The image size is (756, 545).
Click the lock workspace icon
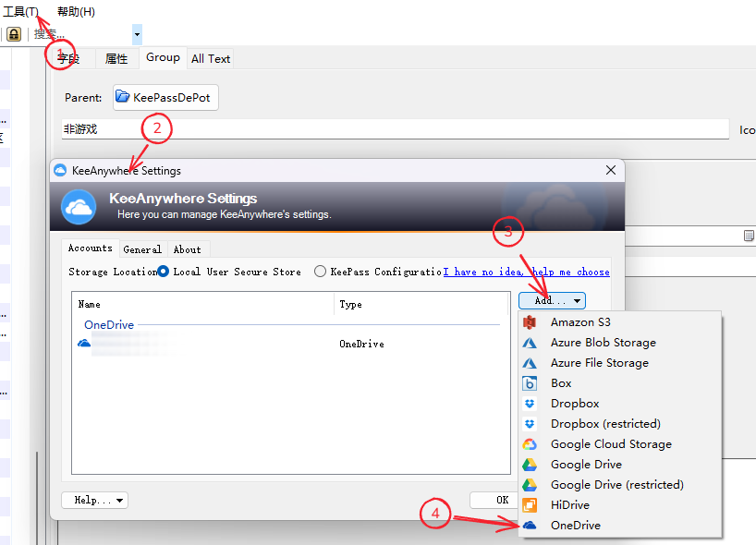click(14, 34)
